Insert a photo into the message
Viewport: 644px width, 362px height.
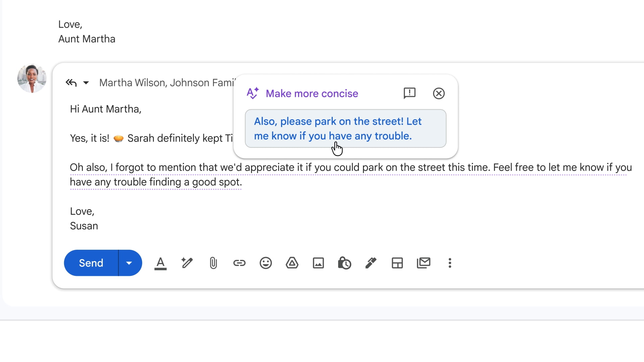pyautogui.click(x=318, y=263)
